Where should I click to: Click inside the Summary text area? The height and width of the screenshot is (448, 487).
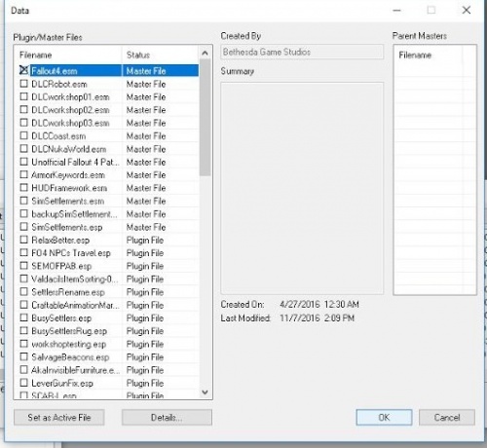point(302,188)
